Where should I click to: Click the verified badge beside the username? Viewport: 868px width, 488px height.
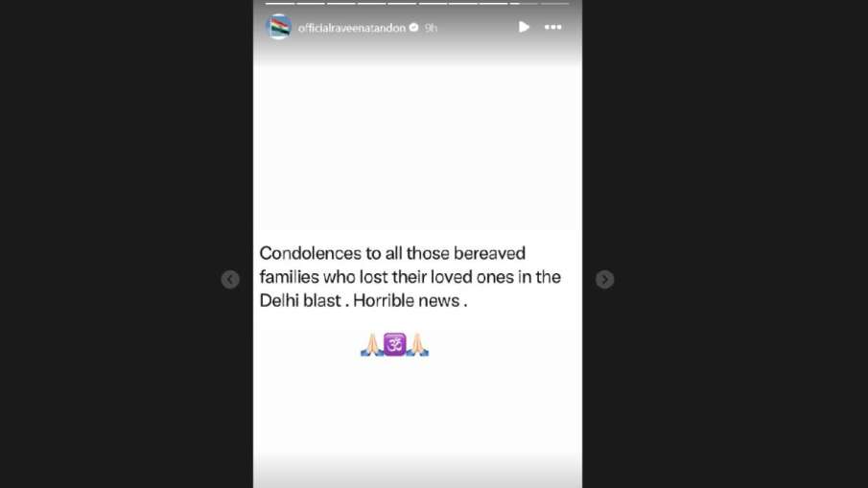414,27
